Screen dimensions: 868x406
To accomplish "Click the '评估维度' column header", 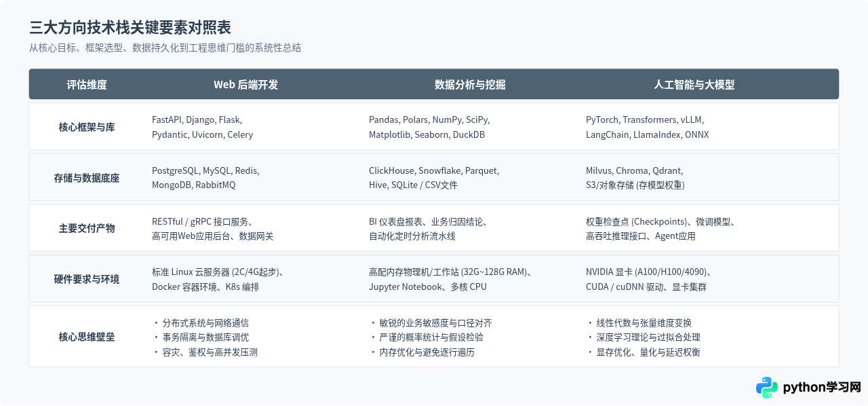I will point(87,85).
